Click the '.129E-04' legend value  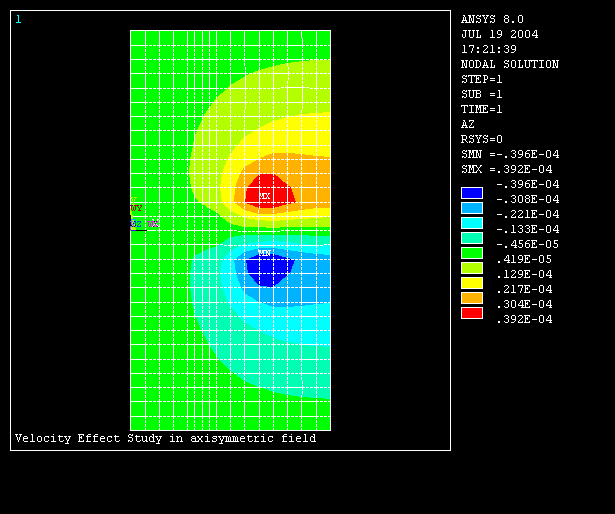point(524,274)
